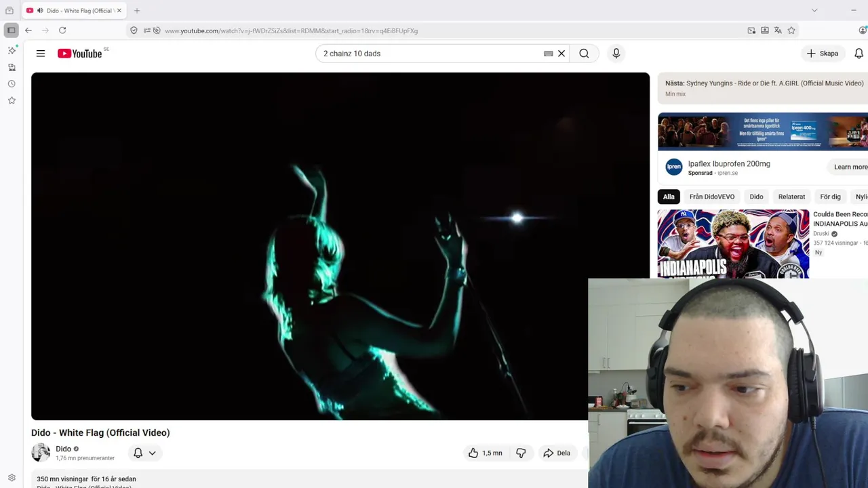The width and height of the screenshot is (868, 488).
Task: Click the Skapa create button
Action: pyautogui.click(x=823, y=54)
